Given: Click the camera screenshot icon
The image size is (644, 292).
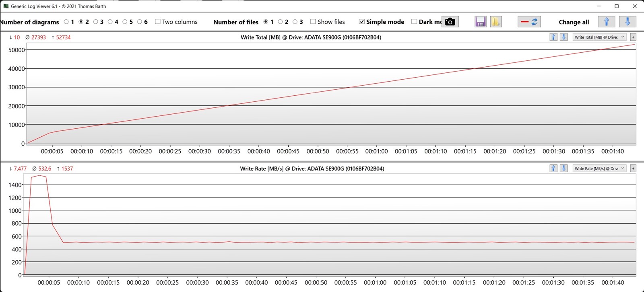Looking at the screenshot, I should [x=450, y=22].
